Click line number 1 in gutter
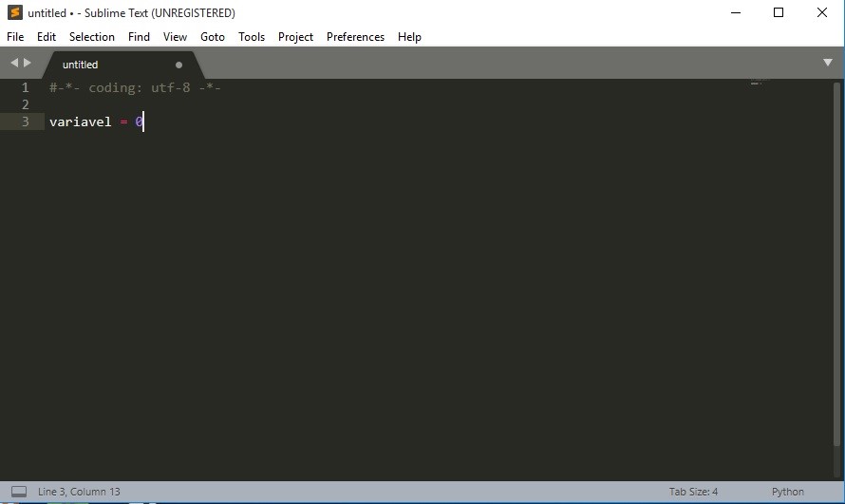The height and width of the screenshot is (504, 845). pyautogui.click(x=25, y=87)
